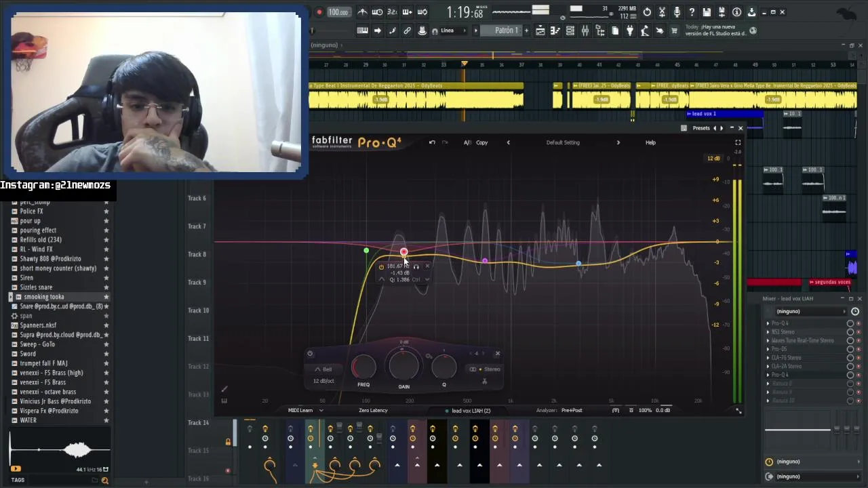The image size is (868, 488).
Task: Close the band controls panel with X
Action: point(497,353)
